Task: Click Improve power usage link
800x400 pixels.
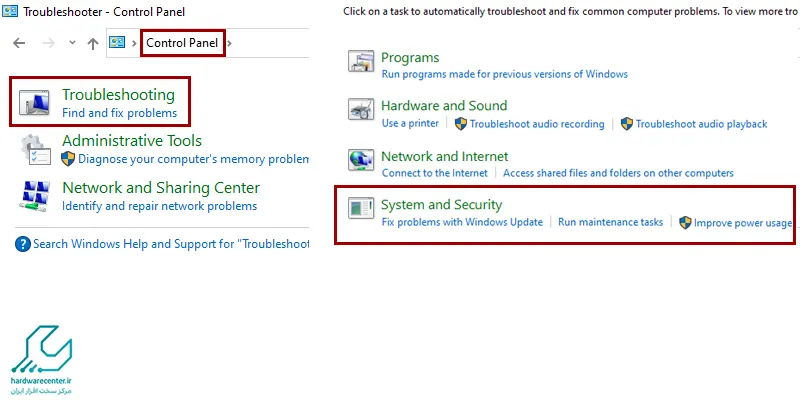Action: click(743, 223)
